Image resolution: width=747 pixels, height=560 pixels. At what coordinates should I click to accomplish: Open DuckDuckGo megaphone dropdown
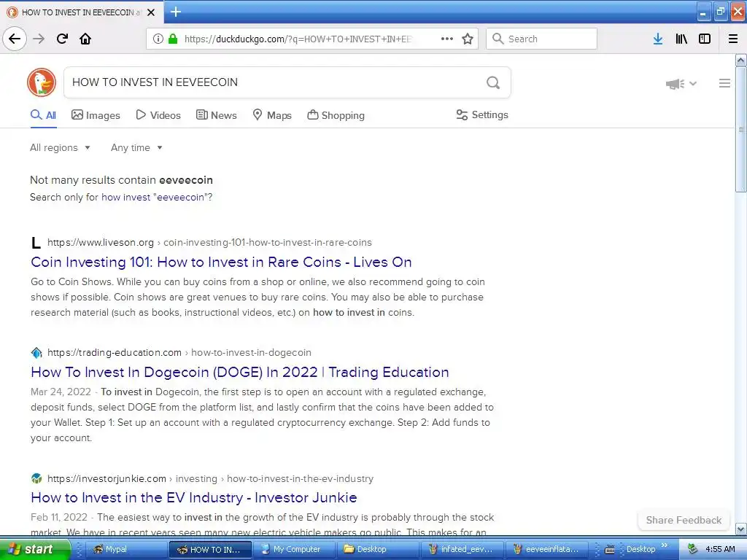(681, 84)
